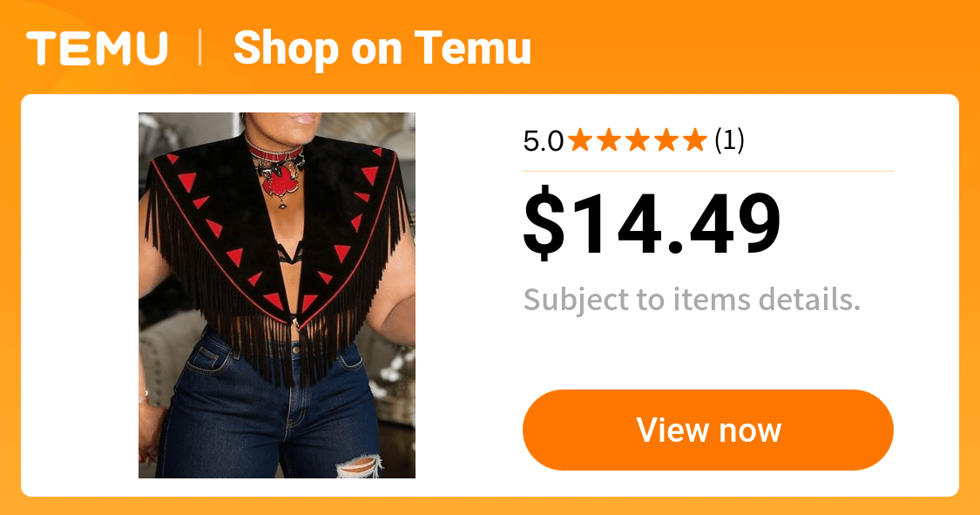The image size is (980, 515).
Task: Click the TEMU logo
Action: 97,48
